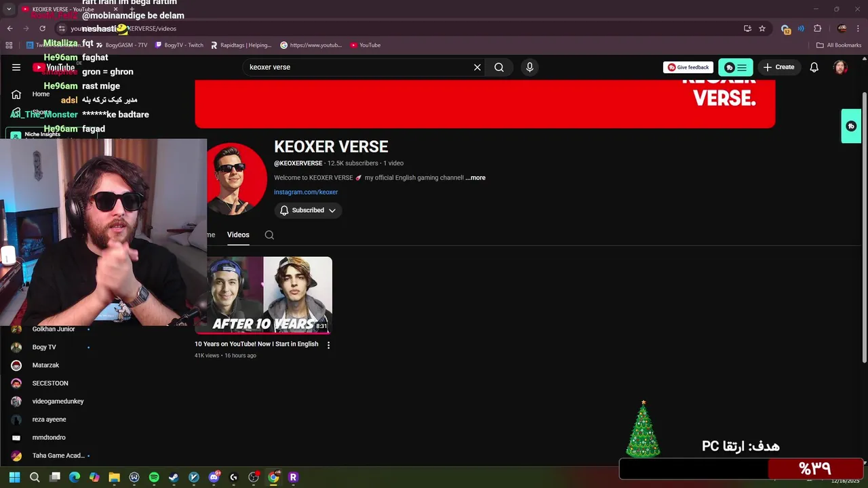The height and width of the screenshot is (488, 868).
Task: Open a new Chrome tab
Action: pos(132,9)
